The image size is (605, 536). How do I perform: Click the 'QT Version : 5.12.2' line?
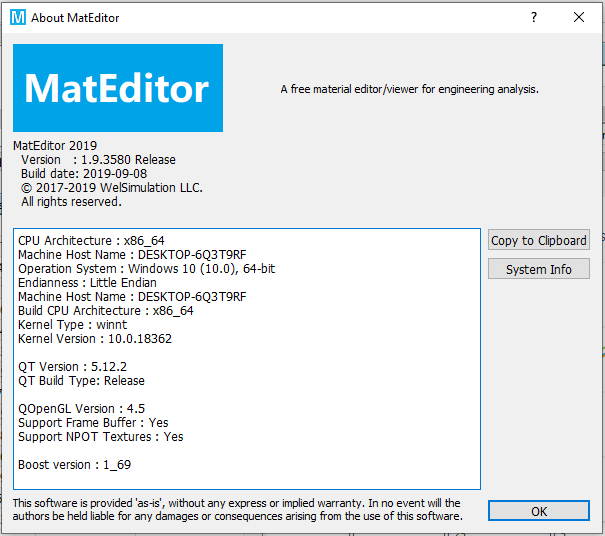(x=73, y=367)
